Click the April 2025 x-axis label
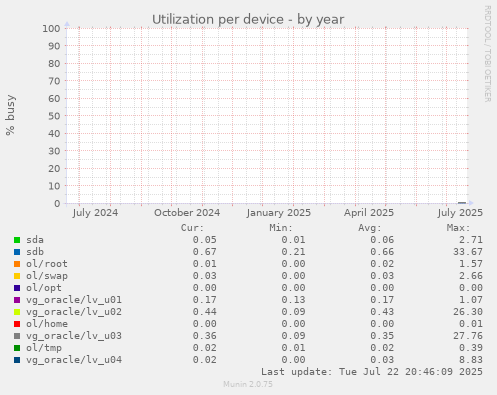This screenshot has height=395, width=497. click(x=369, y=213)
